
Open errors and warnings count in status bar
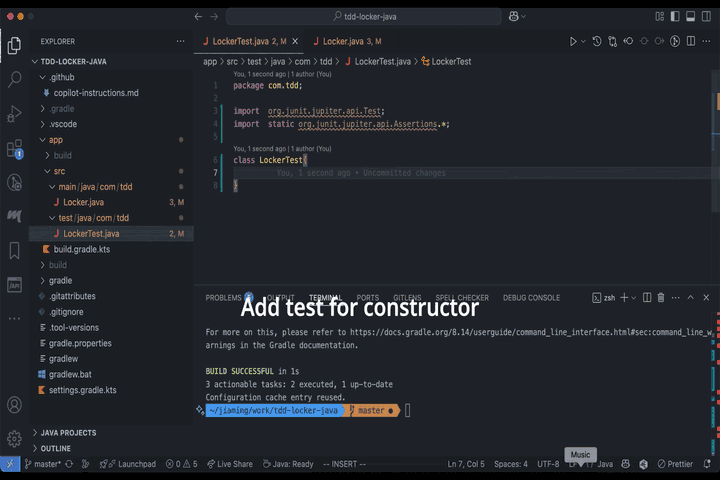click(x=181, y=464)
